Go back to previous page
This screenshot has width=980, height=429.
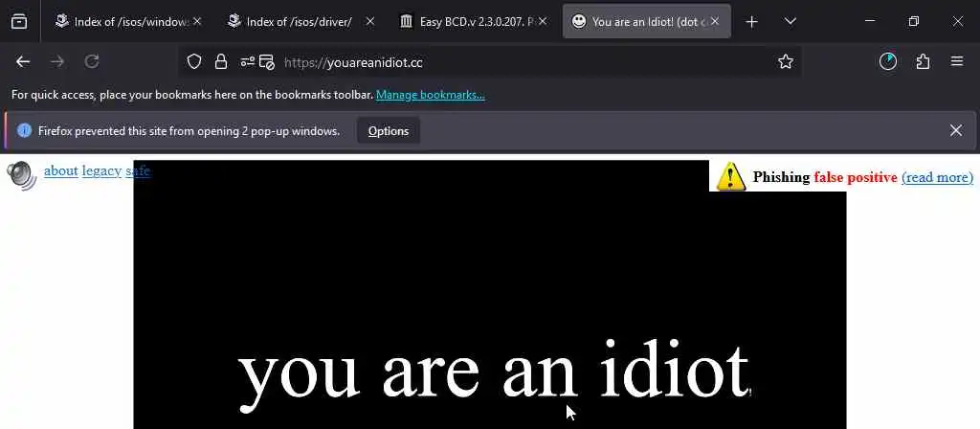pos(23,61)
